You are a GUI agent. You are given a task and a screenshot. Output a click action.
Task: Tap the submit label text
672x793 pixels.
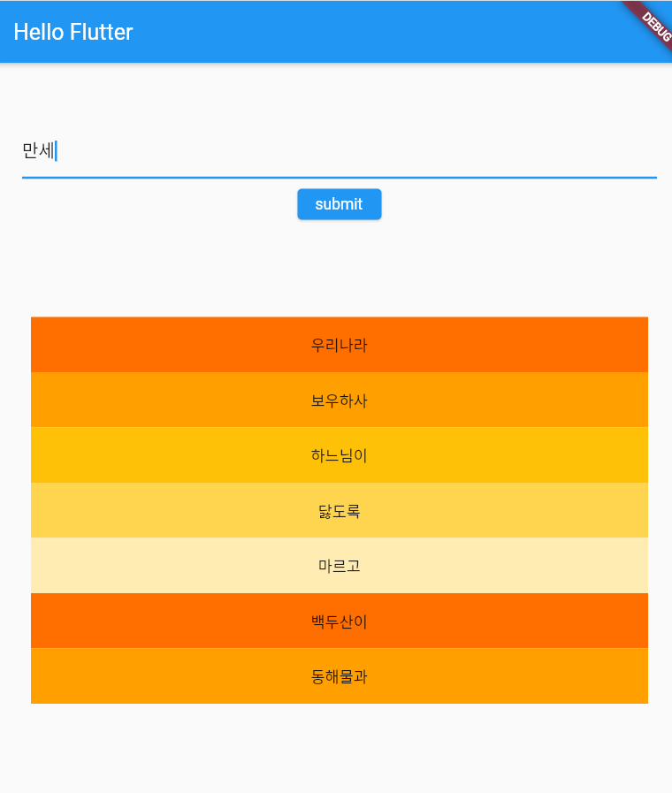coord(339,204)
